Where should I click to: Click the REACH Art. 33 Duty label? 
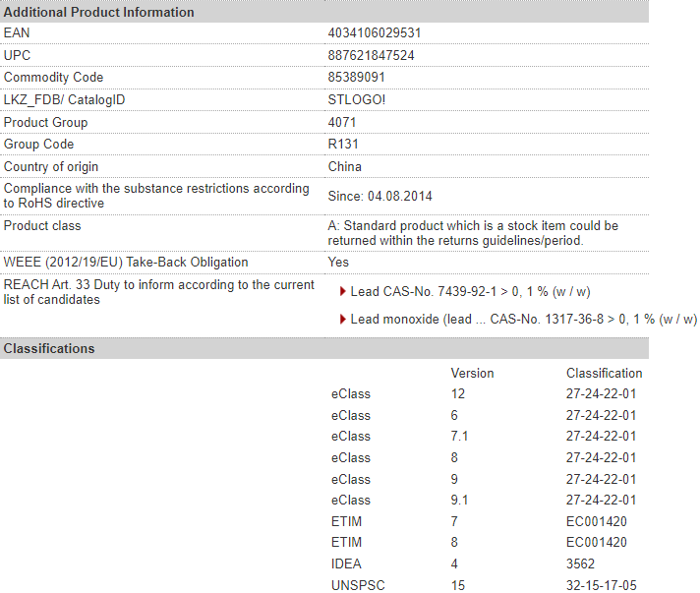(x=159, y=292)
